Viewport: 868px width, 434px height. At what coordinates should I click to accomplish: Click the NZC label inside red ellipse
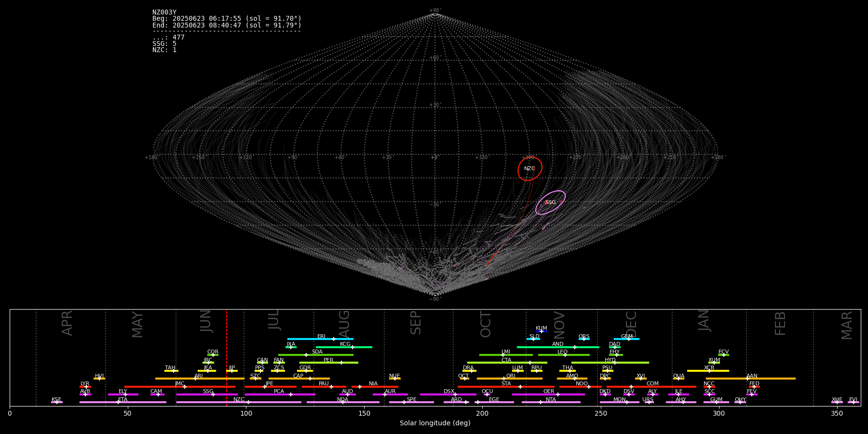529,169
